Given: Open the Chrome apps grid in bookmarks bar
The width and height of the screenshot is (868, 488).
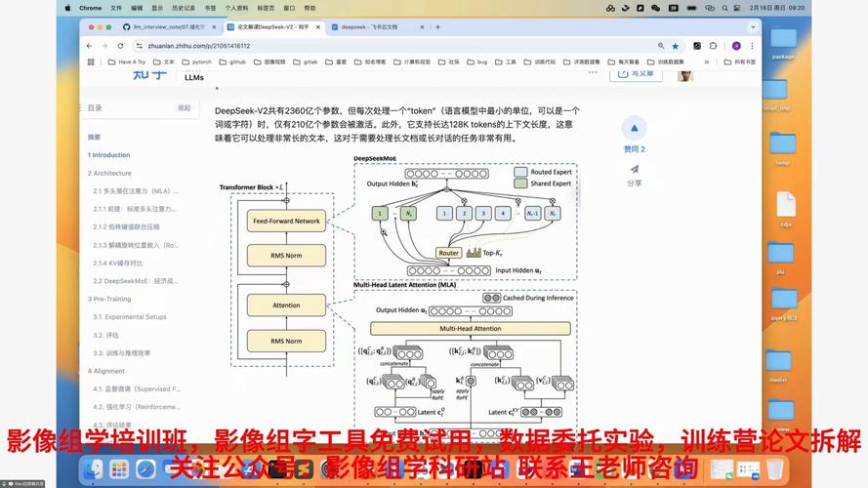Looking at the screenshot, I should coord(91,61).
